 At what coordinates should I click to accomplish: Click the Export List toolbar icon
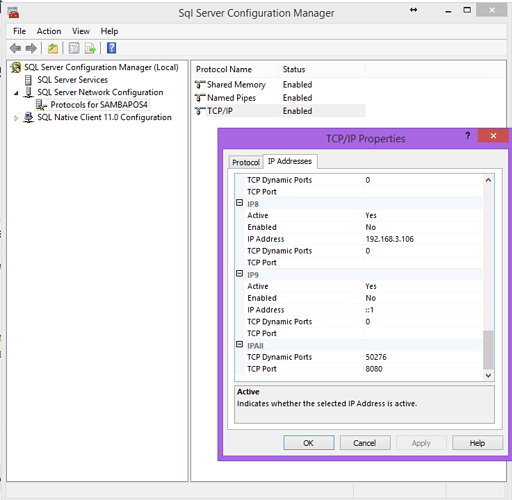(90, 49)
